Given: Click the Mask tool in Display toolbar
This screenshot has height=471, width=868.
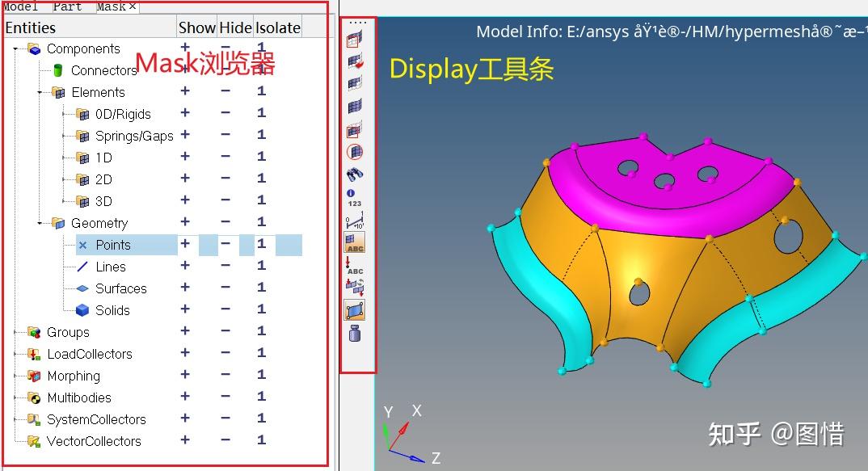Looking at the screenshot, I should tap(354, 40).
